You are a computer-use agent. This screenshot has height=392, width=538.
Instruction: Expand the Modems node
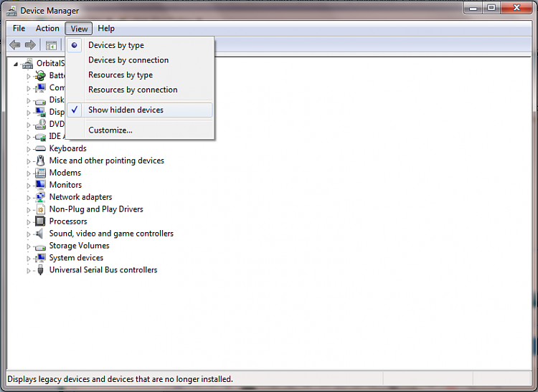(29, 173)
